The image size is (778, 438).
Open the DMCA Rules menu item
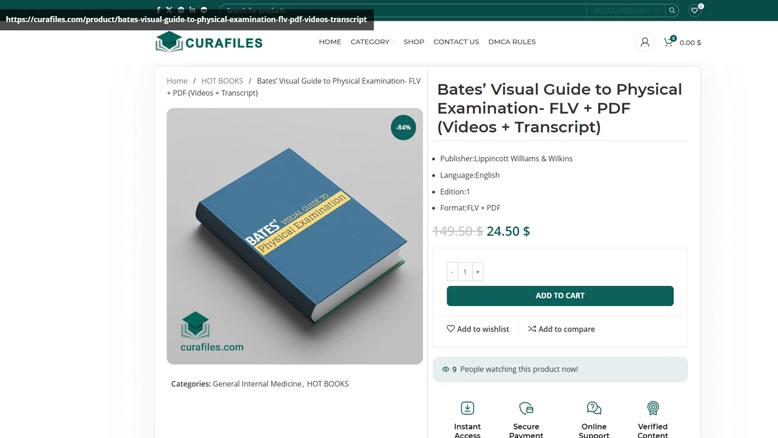[512, 42]
